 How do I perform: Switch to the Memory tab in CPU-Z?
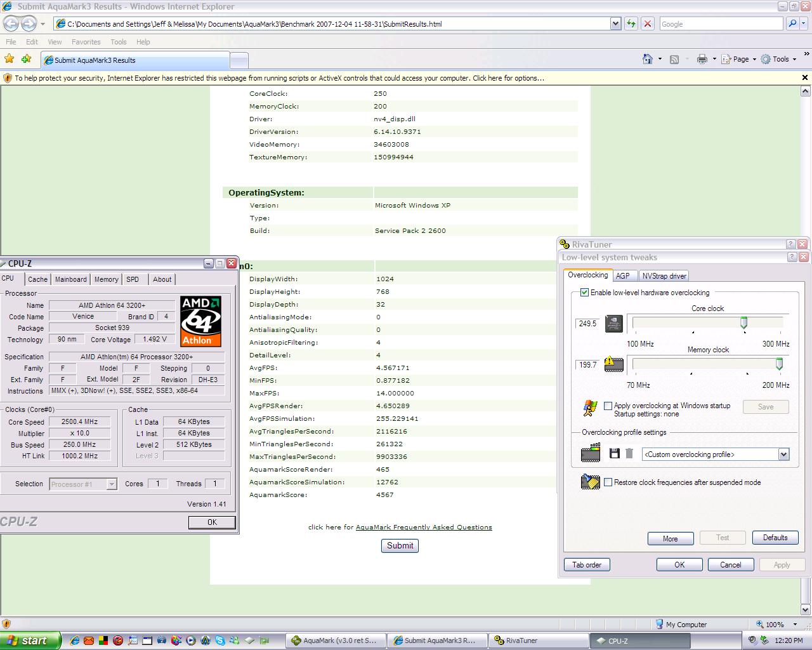point(106,279)
